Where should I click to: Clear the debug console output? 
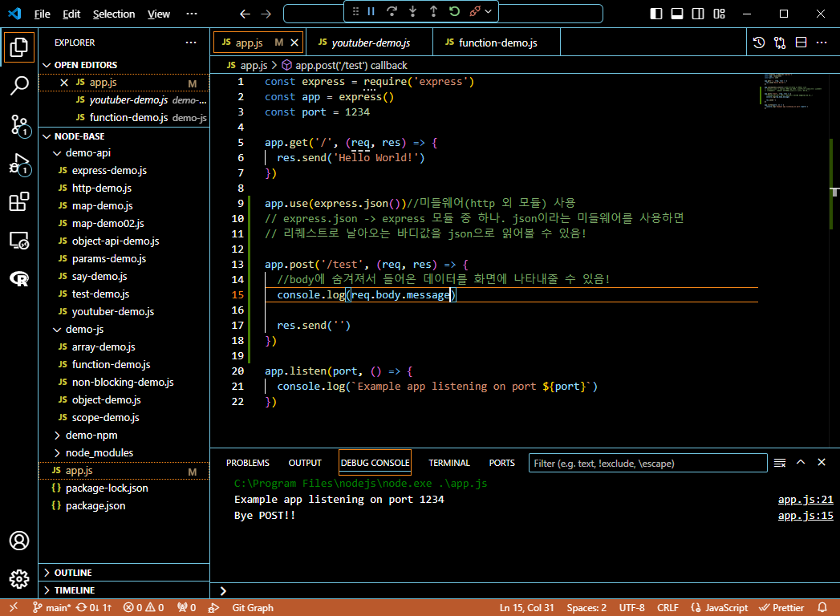(780, 463)
